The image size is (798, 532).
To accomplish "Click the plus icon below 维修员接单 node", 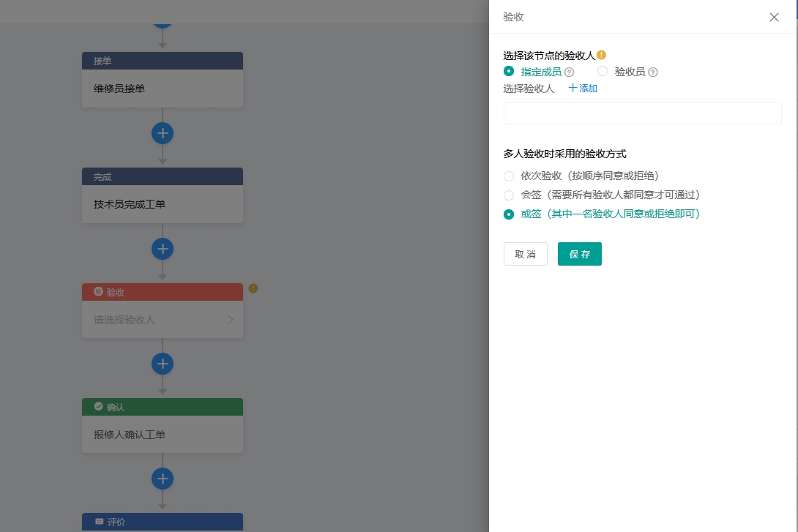I will [x=163, y=133].
